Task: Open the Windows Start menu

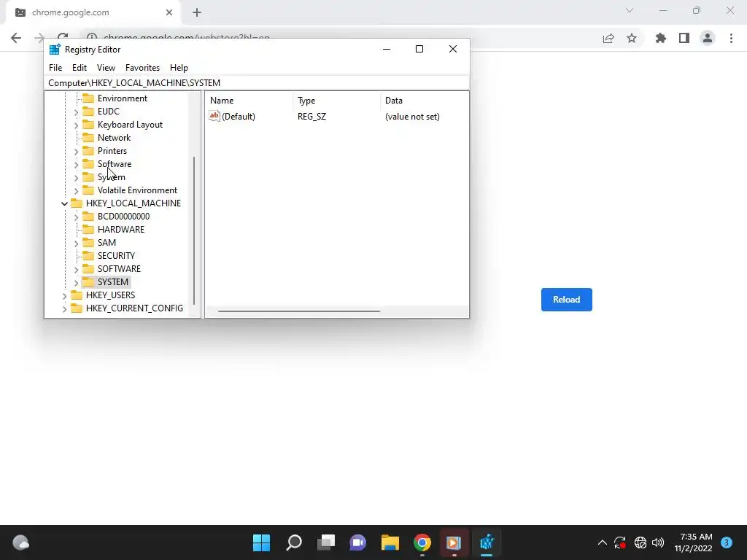Action: pyautogui.click(x=261, y=542)
